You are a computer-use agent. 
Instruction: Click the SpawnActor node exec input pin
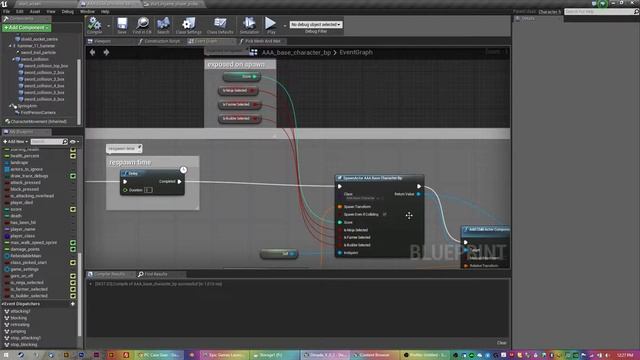pyautogui.click(x=340, y=187)
